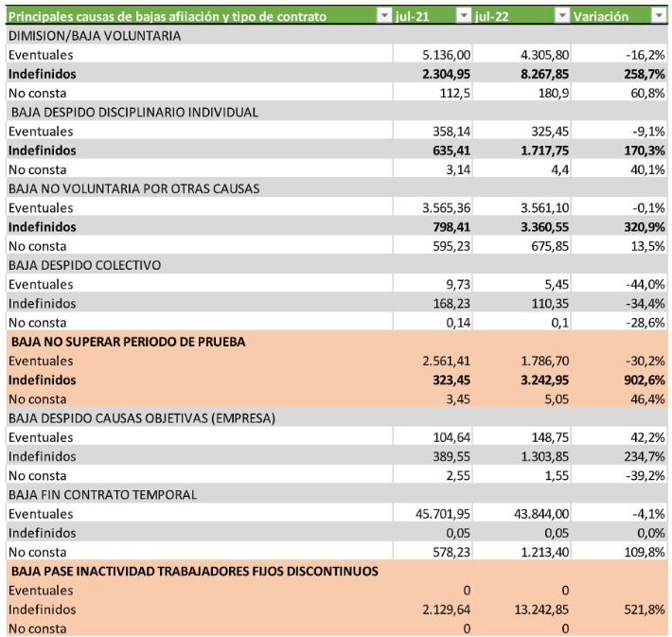Click 'BAJA DESPIDO CAUSAS OBJETIVAS (EMPRESA)' row
Image resolution: width=672 pixels, height=637 pixels.
(x=337, y=418)
